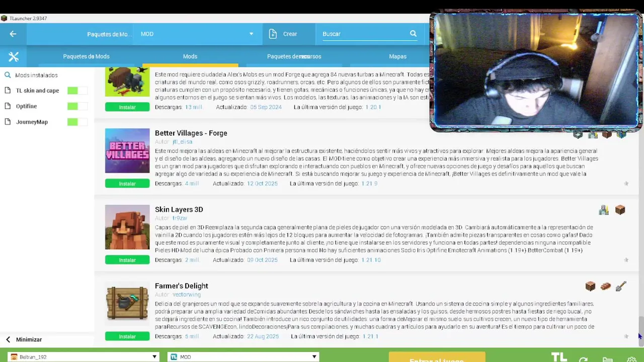The height and width of the screenshot is (362, 644).
Task: Click the TL logo in the bottom bar
Action: [x=559, y=357]
